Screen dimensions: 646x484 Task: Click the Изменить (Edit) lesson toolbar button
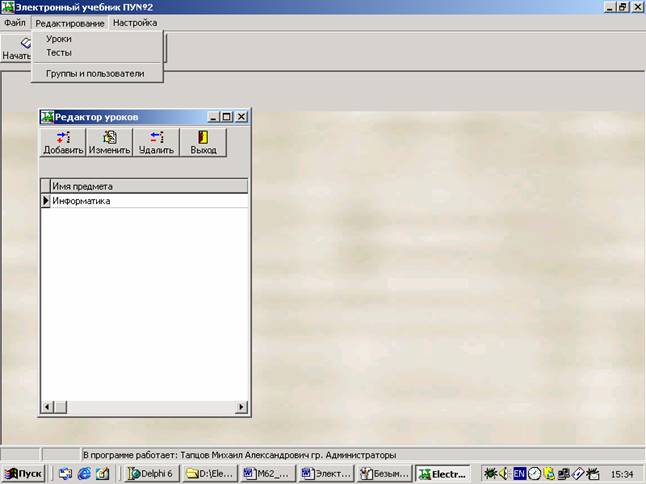[x=109, y=143]
